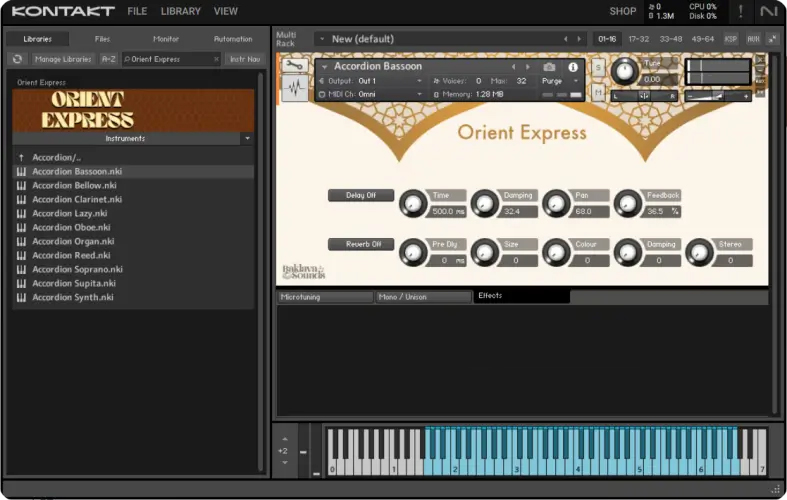Open the SHOP link
Viewport: 787px width, 500px height.
pyautogui.click(x=622, y=11)
